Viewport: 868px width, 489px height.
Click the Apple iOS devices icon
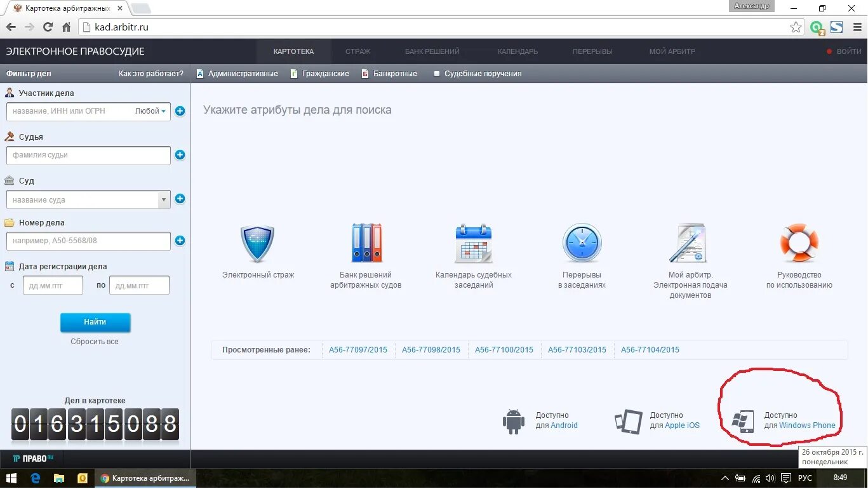(x=629, y=421)
